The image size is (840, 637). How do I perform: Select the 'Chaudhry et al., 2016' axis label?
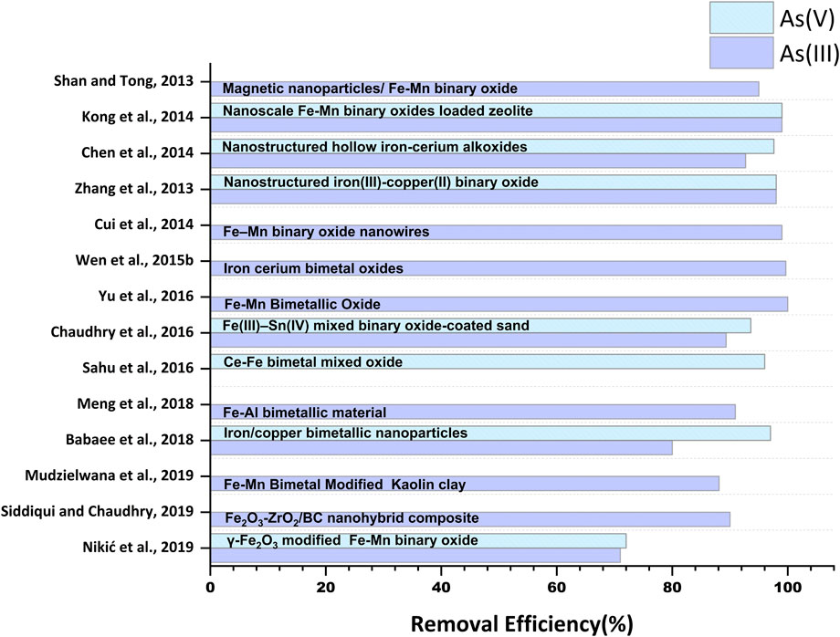(122, 332)
